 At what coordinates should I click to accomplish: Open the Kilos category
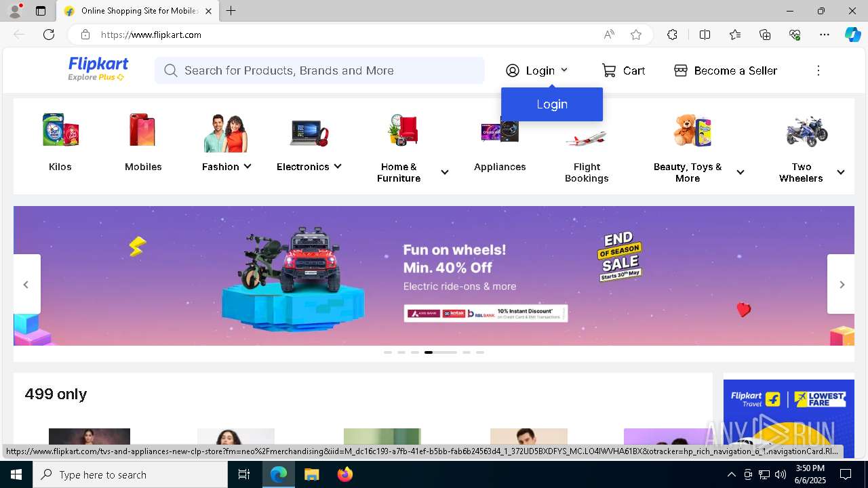[60, 143]
